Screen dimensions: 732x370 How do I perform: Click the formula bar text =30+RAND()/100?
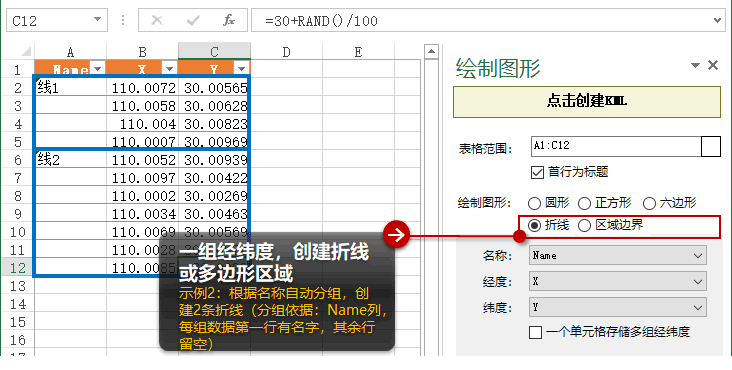(x=321, y=21)
